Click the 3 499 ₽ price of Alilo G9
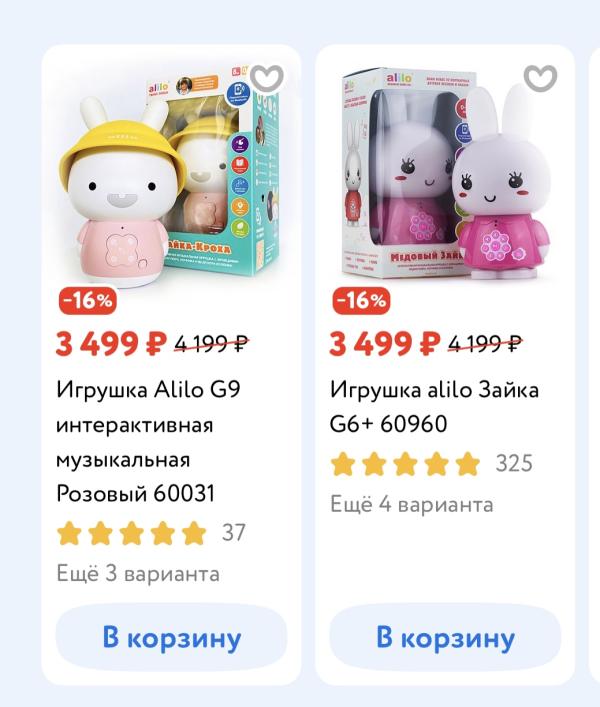The width and height of the screenshot is (600, 707). pos(111,344)
